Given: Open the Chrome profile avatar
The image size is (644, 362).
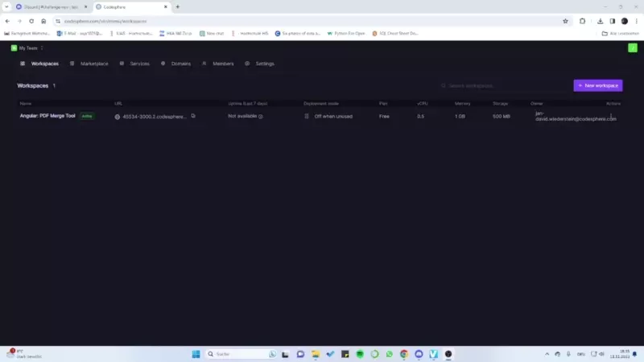Looking at the screenshot, I should (625, 21).
